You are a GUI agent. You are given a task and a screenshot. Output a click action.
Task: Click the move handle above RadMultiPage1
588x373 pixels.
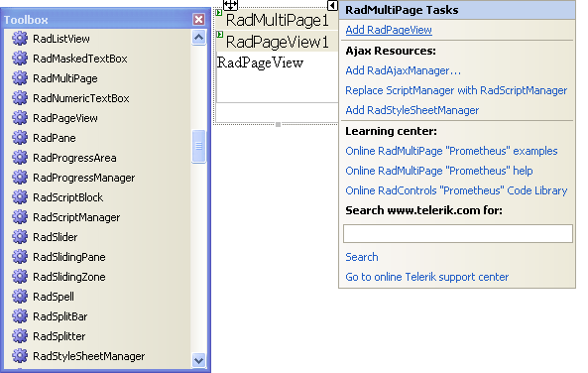(230, 5)
